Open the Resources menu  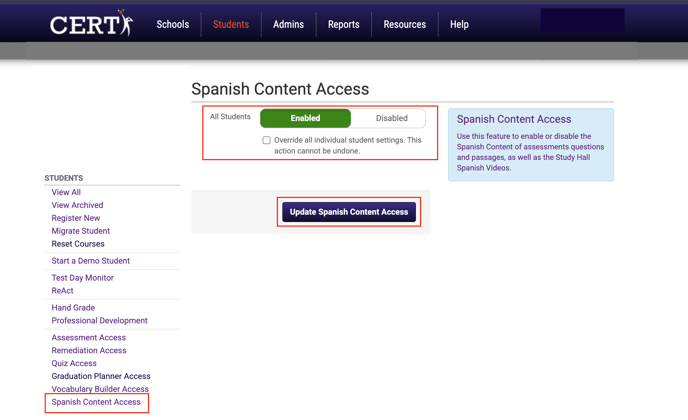[x=404, y=25]
